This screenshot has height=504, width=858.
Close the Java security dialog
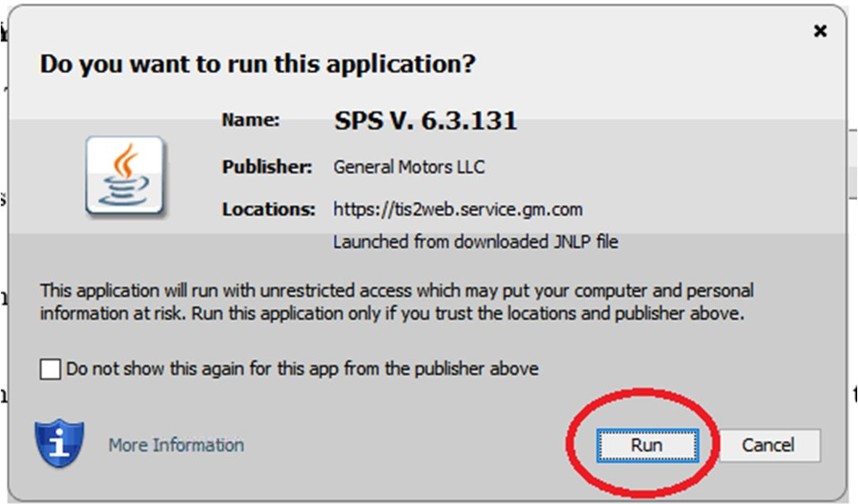[820, 31]
